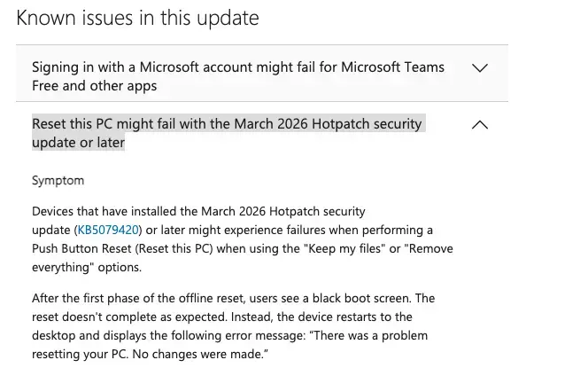Screen dimensions: 588x368
Task: Click the "Signing in with a Microsoft account" title
Action: click(x=237, y=76)
